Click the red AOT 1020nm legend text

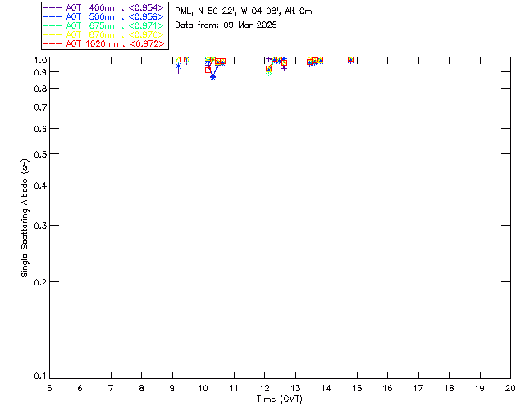115,43
